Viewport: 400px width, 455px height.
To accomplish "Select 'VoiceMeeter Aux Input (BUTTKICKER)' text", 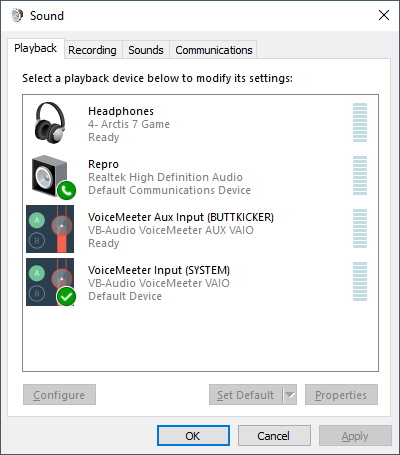I will 181,217.
